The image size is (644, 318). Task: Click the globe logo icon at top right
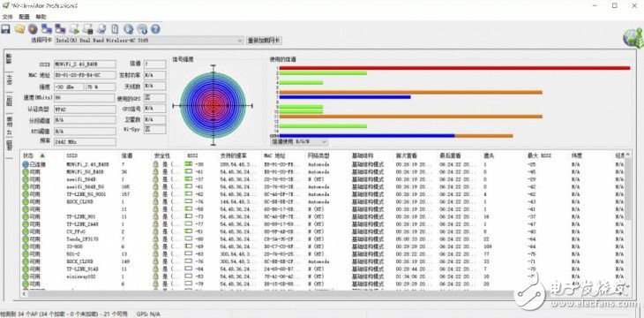[632, 39]
